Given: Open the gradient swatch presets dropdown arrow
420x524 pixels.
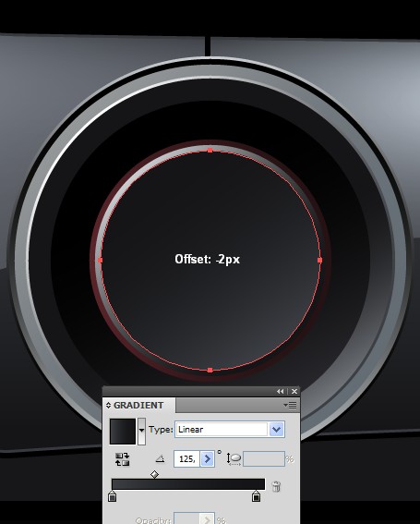Looking at the screenshot, I should (x=141, y=431).
